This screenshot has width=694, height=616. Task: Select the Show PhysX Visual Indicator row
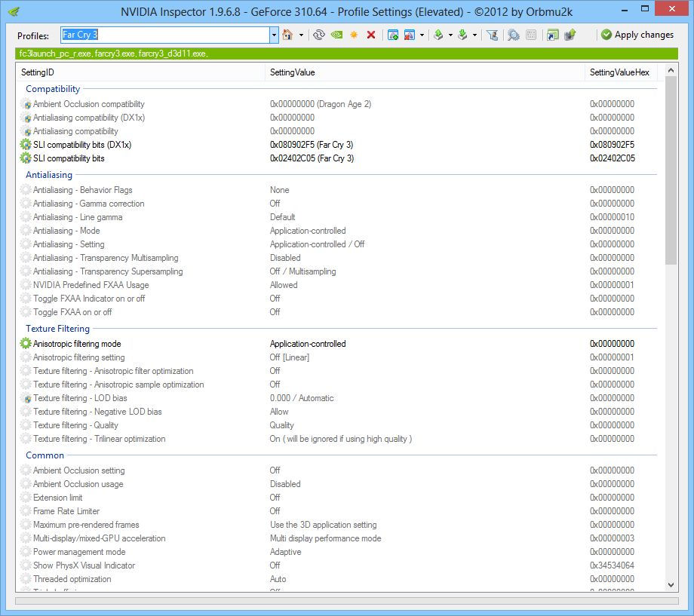339,565
